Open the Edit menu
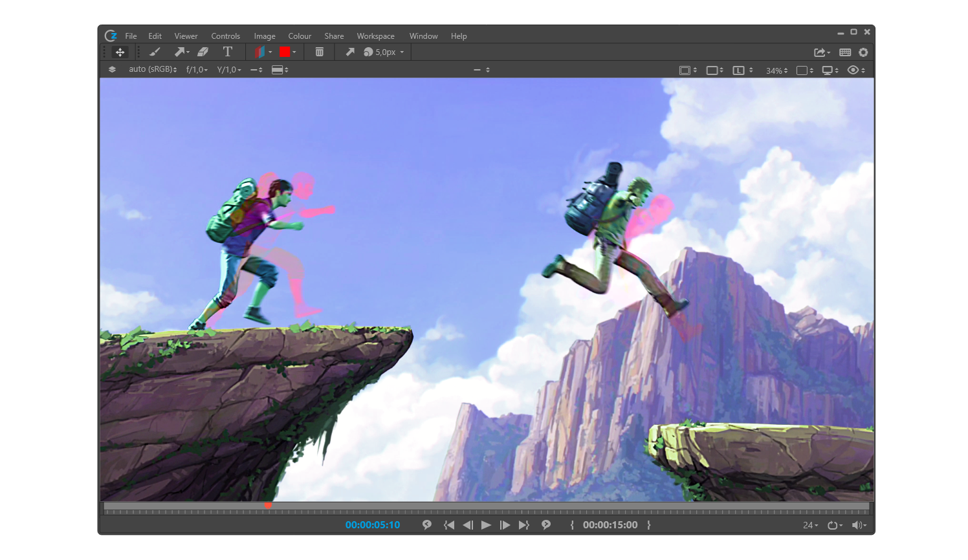Screen dimensions: 968x560 coord(155,36)
